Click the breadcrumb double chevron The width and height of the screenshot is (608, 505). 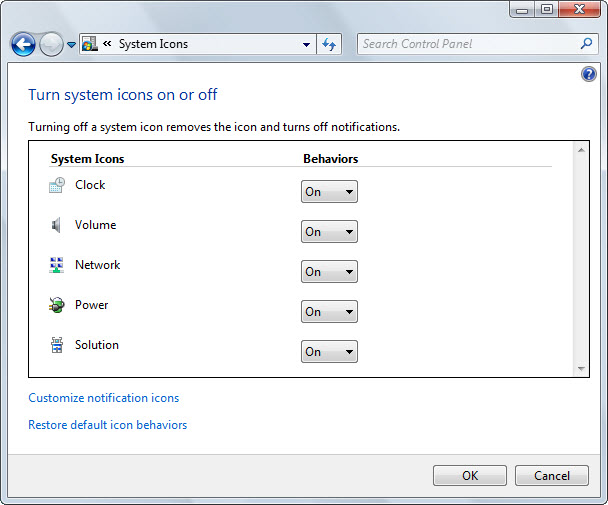tap(107, 43)
